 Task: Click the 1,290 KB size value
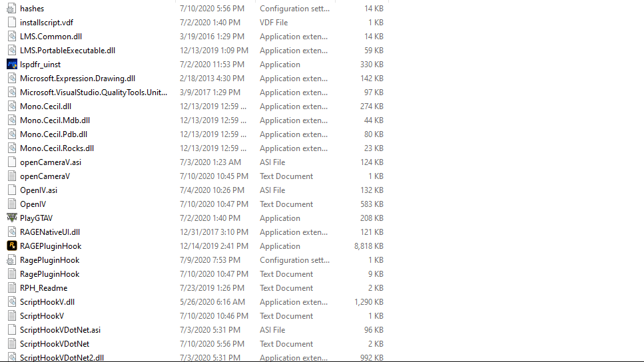(369, 301)
